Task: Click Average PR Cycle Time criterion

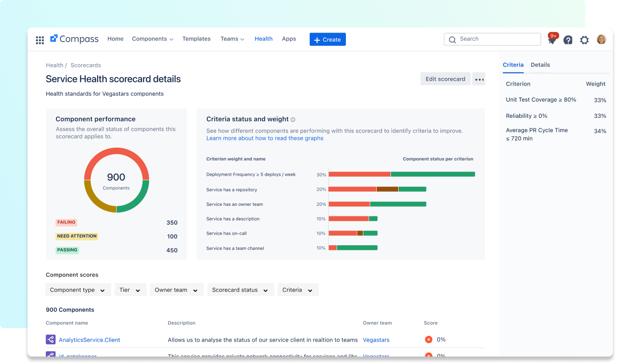Action: tap(537, 134)
